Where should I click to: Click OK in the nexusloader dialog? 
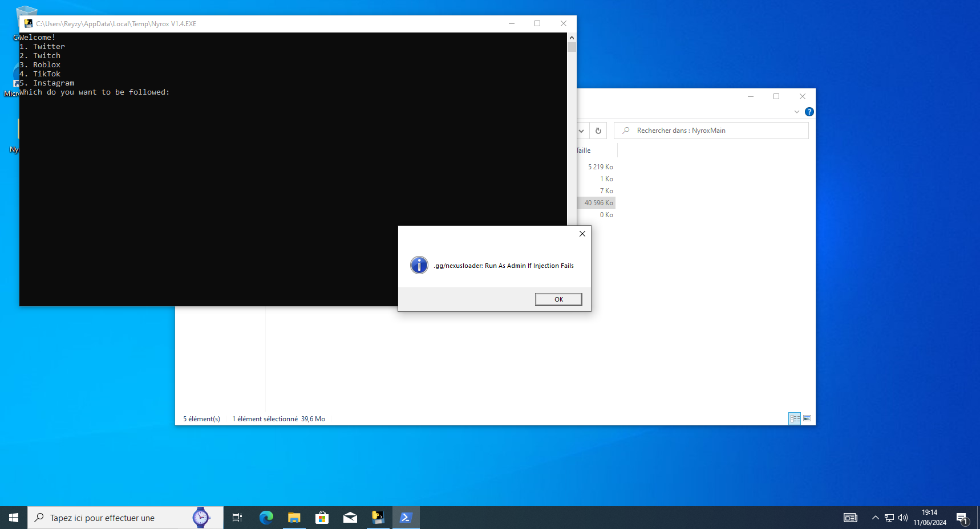[558, 299]
